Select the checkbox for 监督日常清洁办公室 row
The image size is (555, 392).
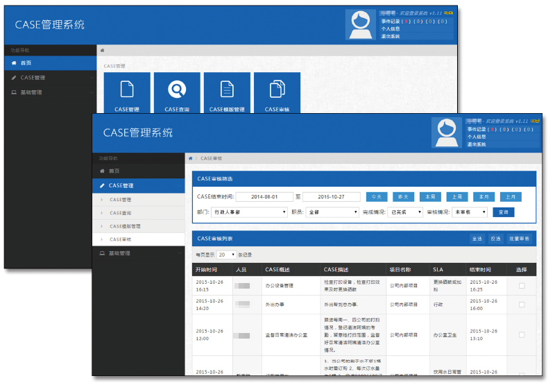(522, 335)
